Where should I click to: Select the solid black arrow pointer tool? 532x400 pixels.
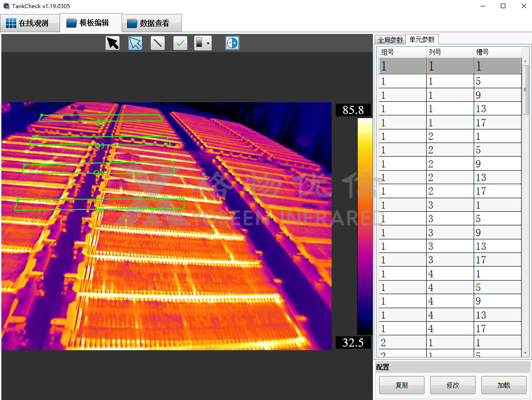[113, 43]
